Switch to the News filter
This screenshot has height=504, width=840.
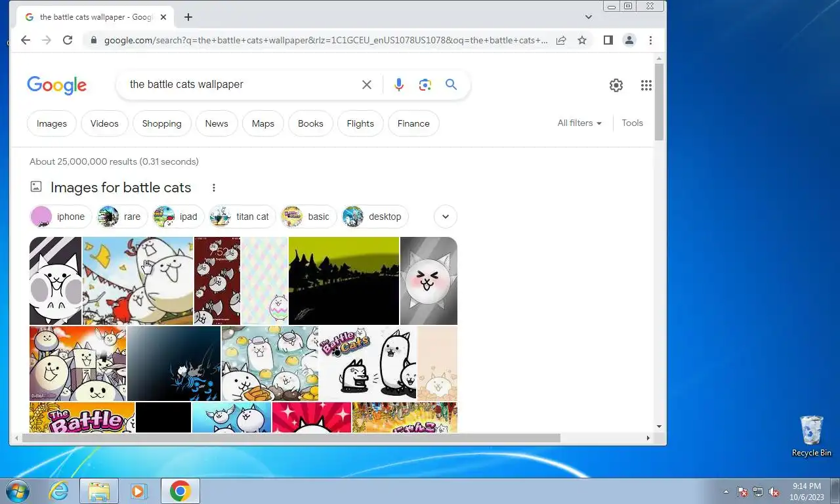pyautogui.click(x=217, y=123)
